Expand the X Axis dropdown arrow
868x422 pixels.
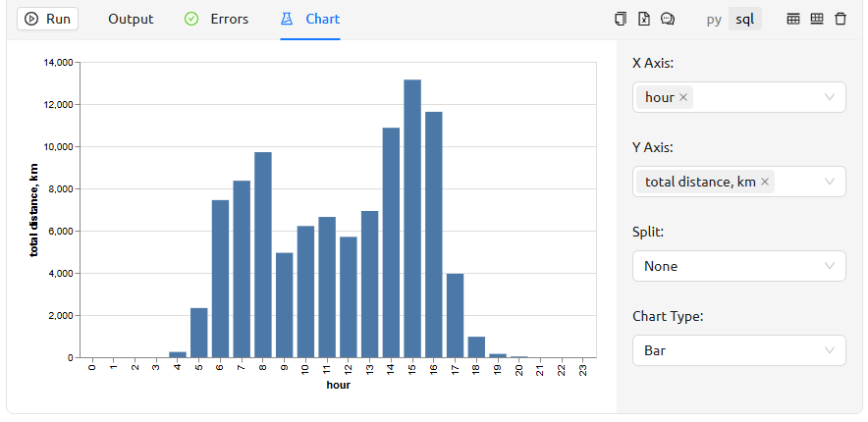830,97
